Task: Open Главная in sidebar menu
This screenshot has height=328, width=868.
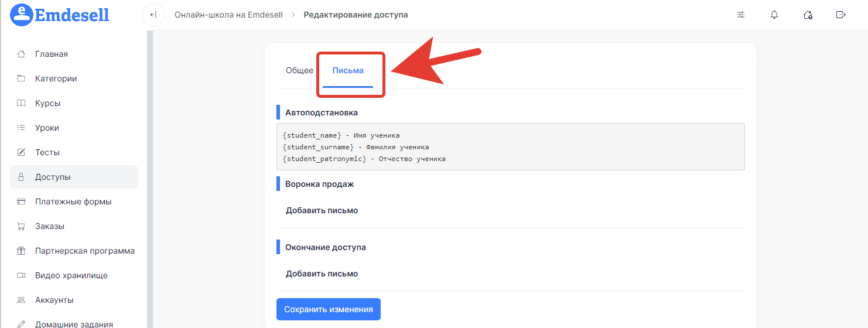Action: tap(52, 54)
